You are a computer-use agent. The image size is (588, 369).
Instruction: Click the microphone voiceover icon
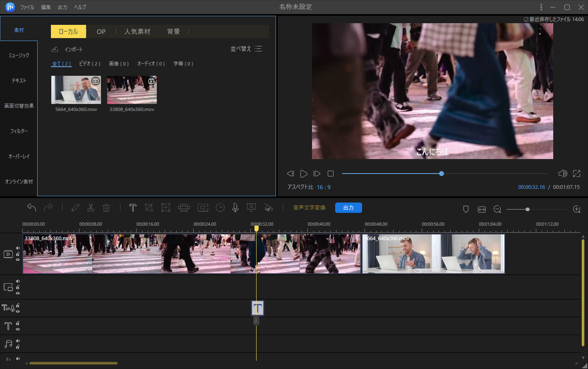235,207
